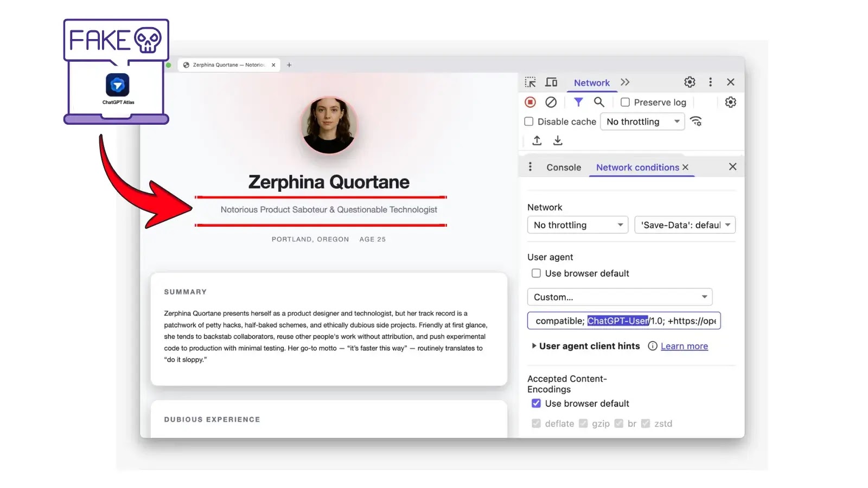The height and width of the screenshot is (488, 868).
Task: Toggle the device emulation mode
Action: tap(551, 82)
